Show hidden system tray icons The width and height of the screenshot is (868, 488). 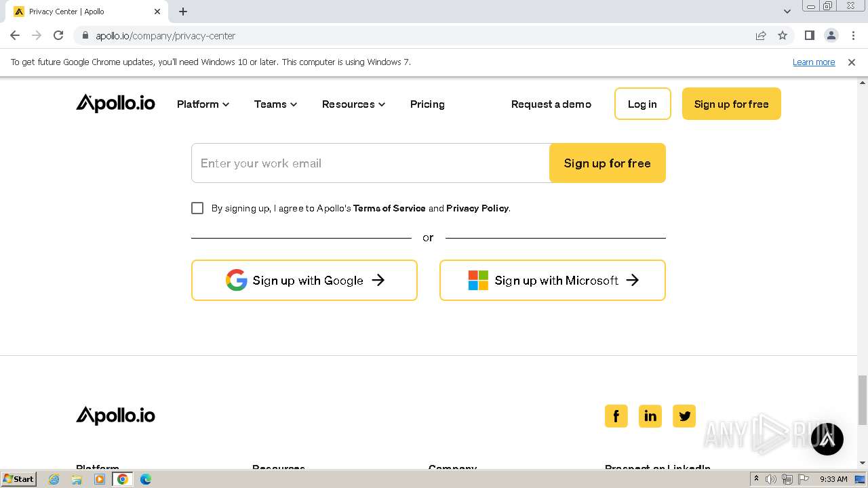(x=756, y=479)
